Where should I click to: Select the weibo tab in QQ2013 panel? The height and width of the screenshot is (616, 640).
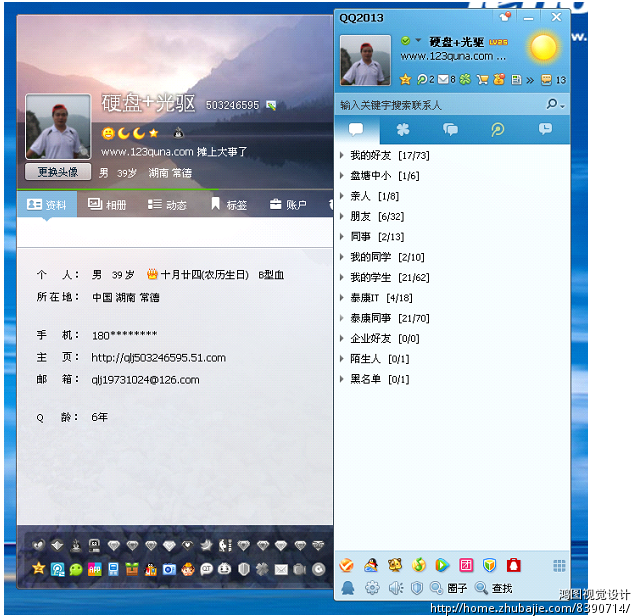click(497, 130)
